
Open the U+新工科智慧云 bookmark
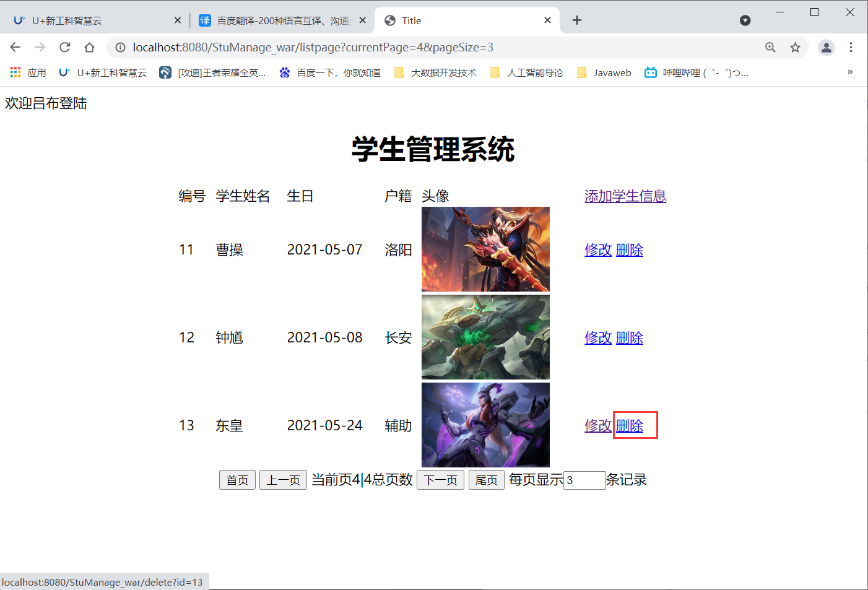[103, 72]
